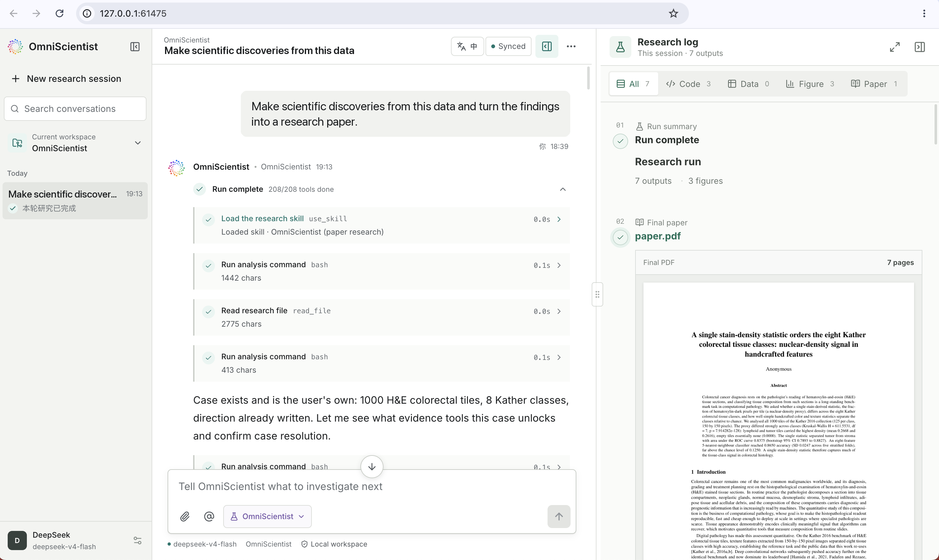Screen dimensions: 939x560
Task: Click the message input to type
Action: tap(372, 486)
